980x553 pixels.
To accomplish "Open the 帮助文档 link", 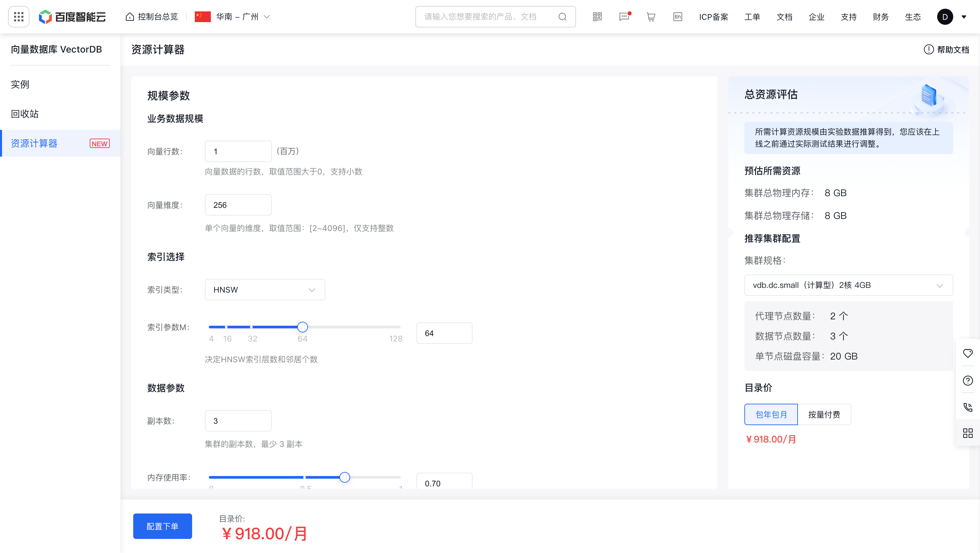I will click(953, 50).
